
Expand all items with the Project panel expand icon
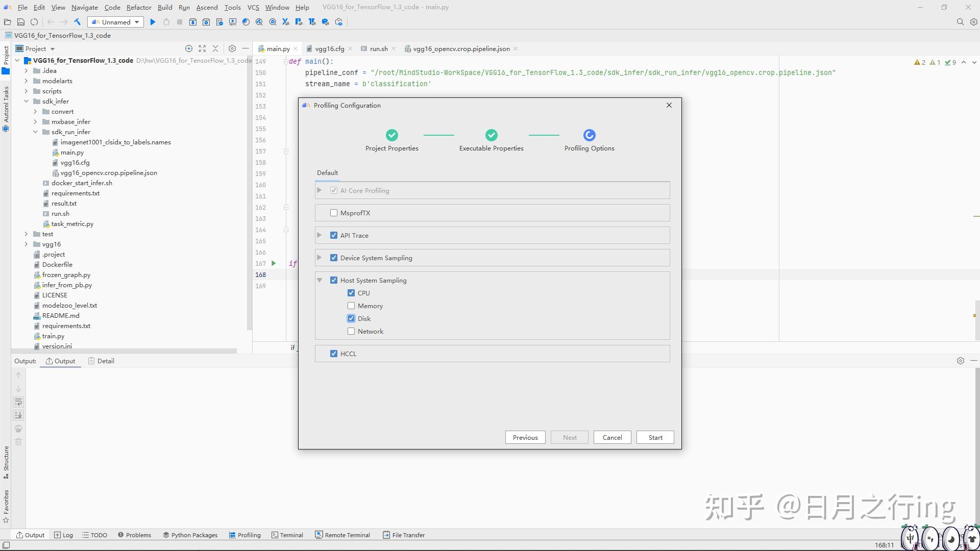202,48
